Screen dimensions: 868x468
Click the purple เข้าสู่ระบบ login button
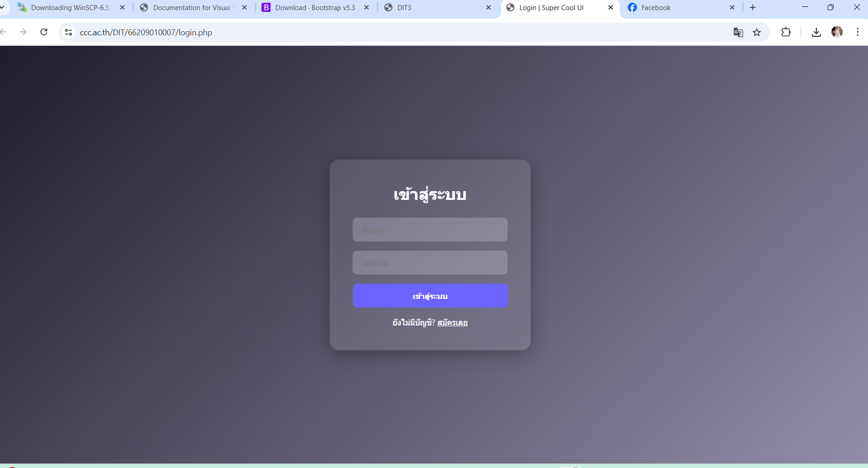[430, 296]
